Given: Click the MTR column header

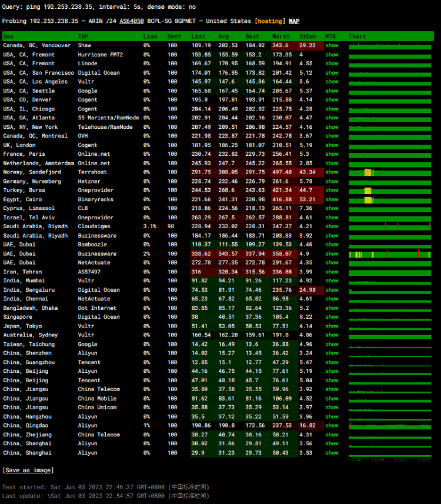Looking at the screenshot, I should (x=330, y=36).
